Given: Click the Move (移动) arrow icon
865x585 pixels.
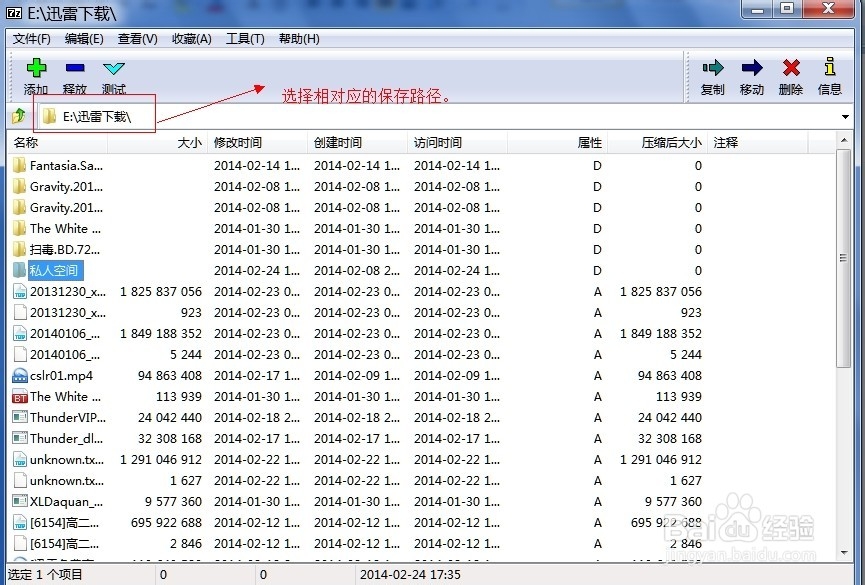Looking at the screenshot, I should 752,68.
